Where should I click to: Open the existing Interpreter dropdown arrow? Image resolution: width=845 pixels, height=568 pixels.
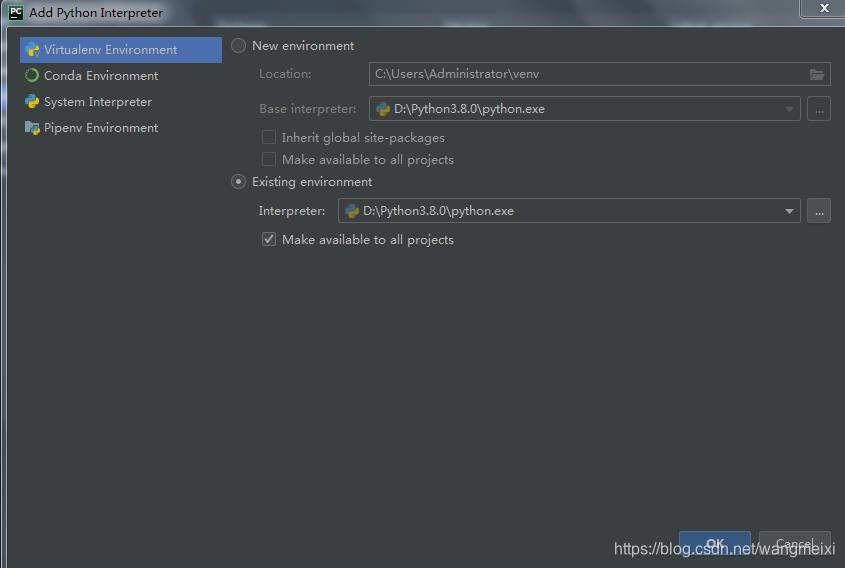(789, 211)
